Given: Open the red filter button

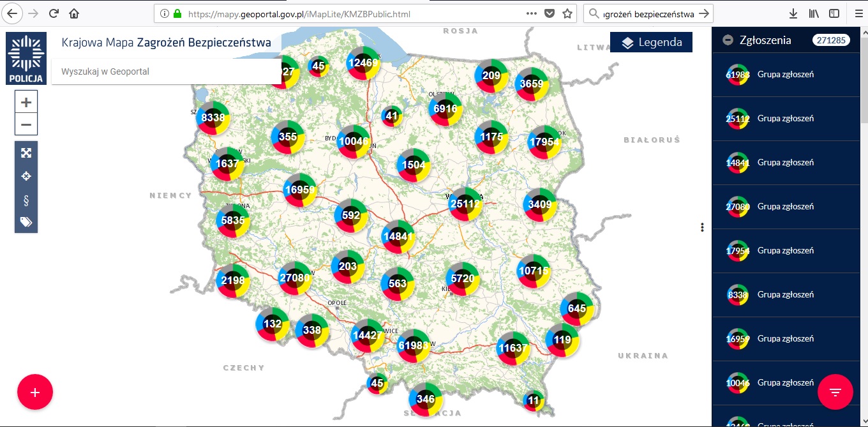Looking at the screenshot, I should 835,392.
